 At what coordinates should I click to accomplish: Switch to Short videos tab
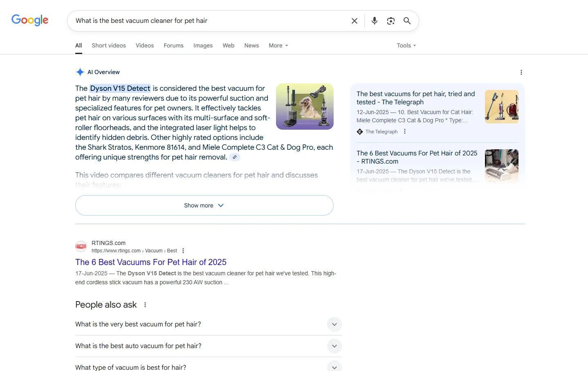(x=109, y=45)
